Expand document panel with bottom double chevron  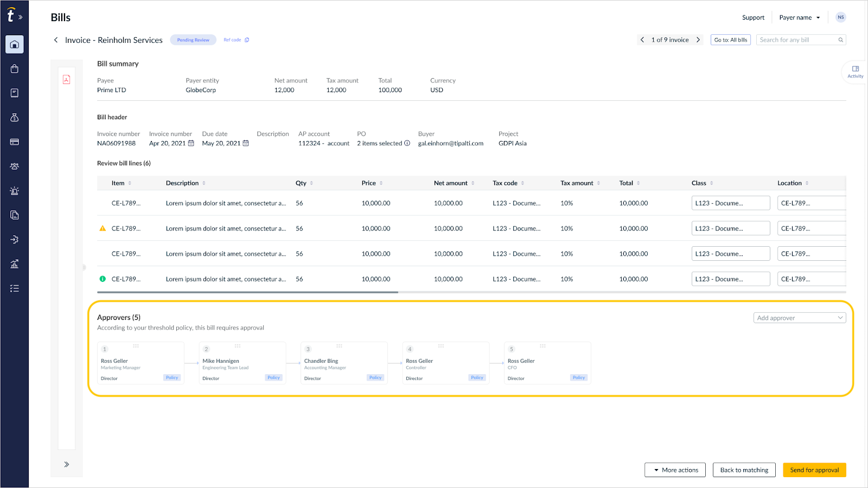click(x=67, y=465)
